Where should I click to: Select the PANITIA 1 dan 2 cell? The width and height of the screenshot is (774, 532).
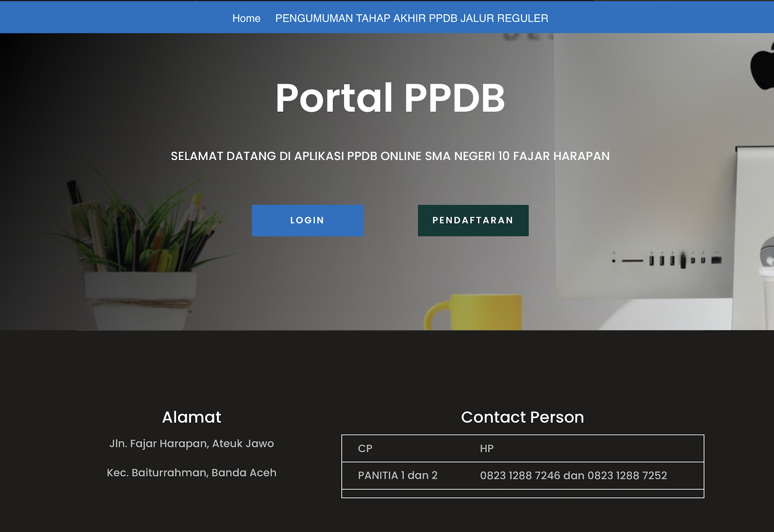point(398,475)
